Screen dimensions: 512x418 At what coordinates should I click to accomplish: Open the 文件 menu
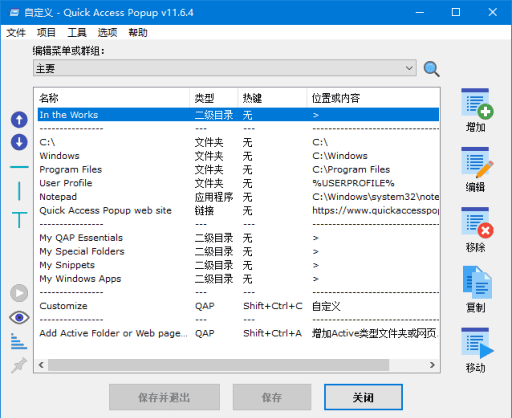click(x=16, y=33)
